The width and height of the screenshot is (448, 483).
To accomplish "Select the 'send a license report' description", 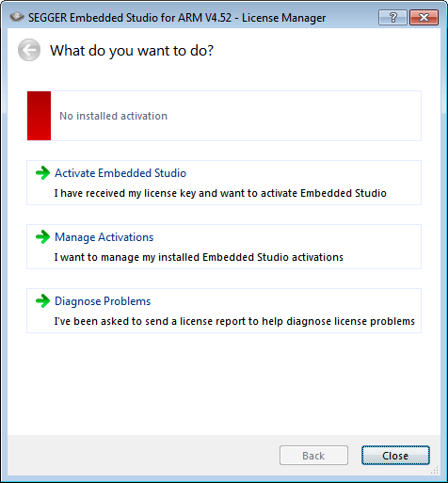I will (234, 321).
